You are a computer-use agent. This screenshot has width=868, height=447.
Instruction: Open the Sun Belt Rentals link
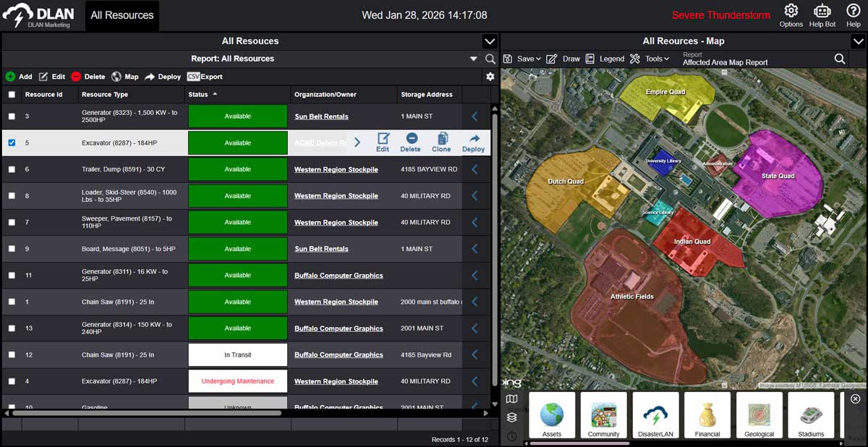click(321, 116)
